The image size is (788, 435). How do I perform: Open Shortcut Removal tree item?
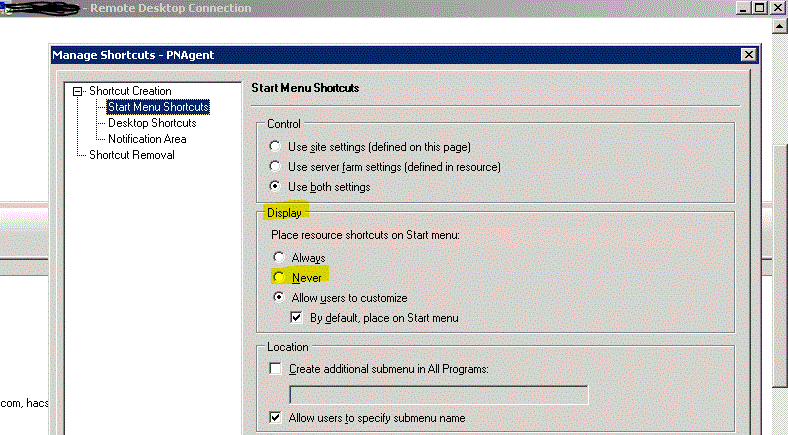coord(132,155)
